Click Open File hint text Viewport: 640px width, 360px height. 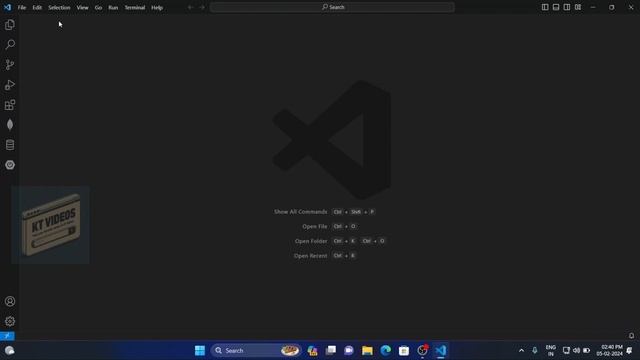[x=315, y=226]
